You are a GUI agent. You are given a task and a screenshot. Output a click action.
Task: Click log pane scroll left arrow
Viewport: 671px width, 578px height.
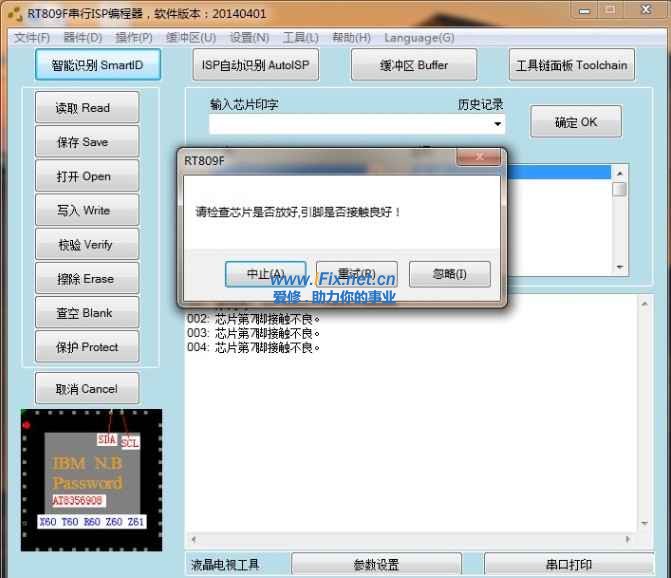[194, 539]
